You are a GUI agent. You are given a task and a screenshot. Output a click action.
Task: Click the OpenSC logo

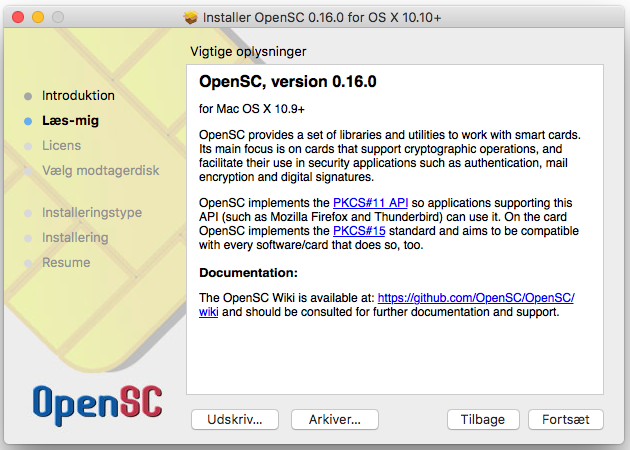pos(98,405)
